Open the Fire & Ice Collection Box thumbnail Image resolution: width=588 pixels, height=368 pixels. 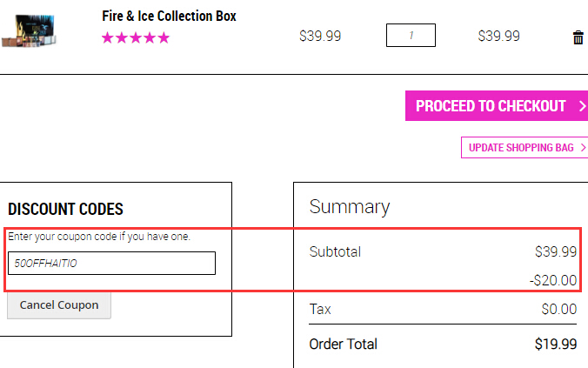[x=30, y=30]
